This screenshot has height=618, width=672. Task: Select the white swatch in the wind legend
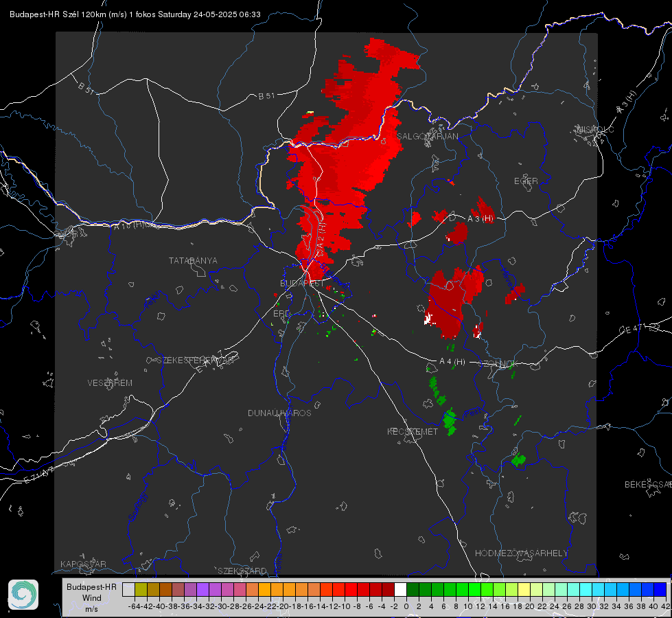(x=400, y=589)
